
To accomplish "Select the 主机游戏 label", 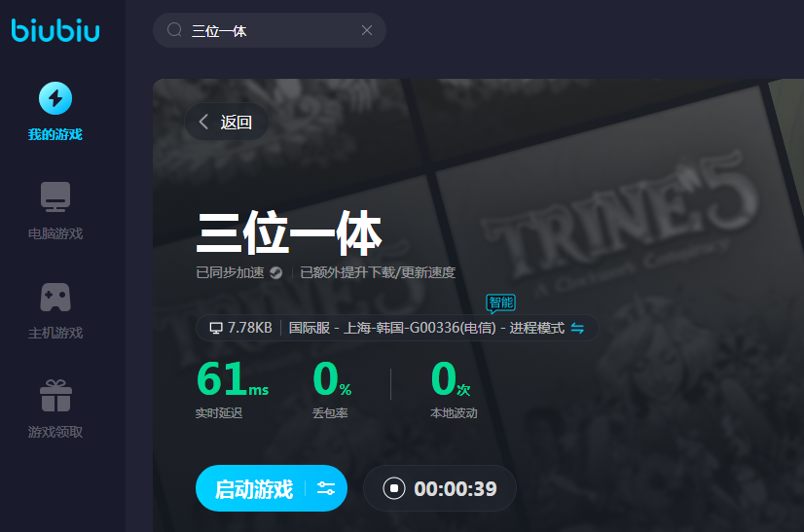I will [x=55, y=334].
